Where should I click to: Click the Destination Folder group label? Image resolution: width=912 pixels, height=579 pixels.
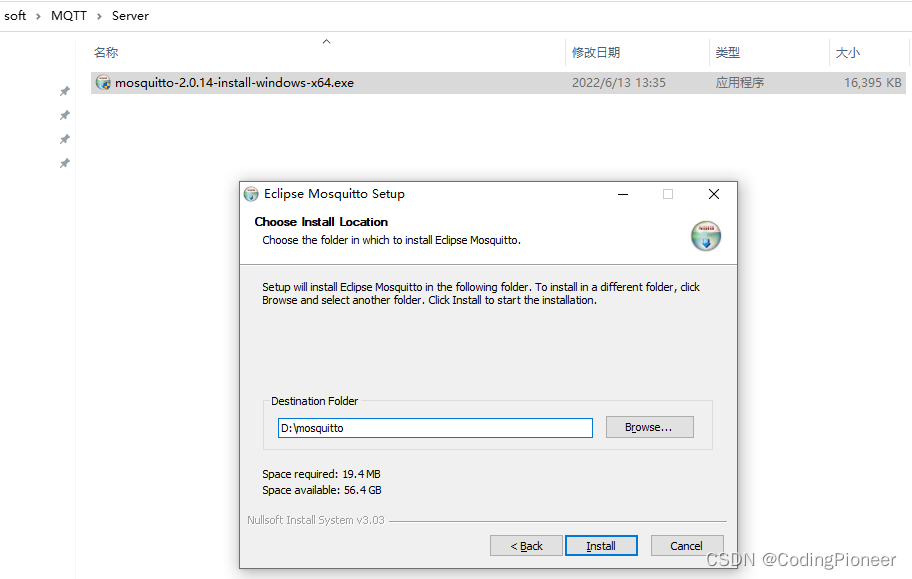point(315,401)
